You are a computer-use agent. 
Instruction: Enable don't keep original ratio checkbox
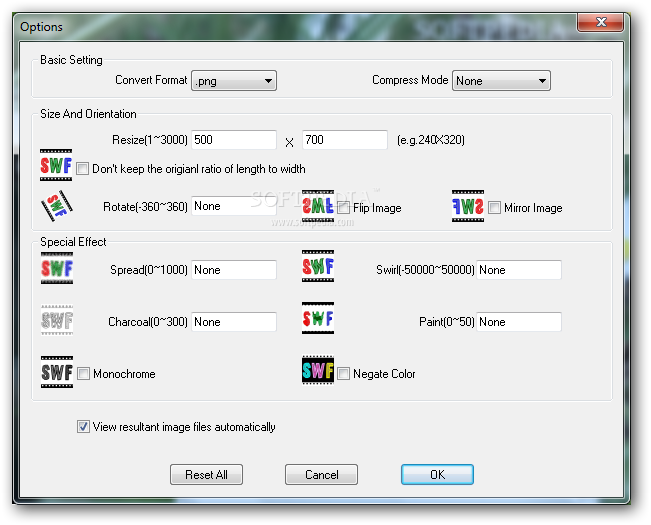(x=83, y=169)
